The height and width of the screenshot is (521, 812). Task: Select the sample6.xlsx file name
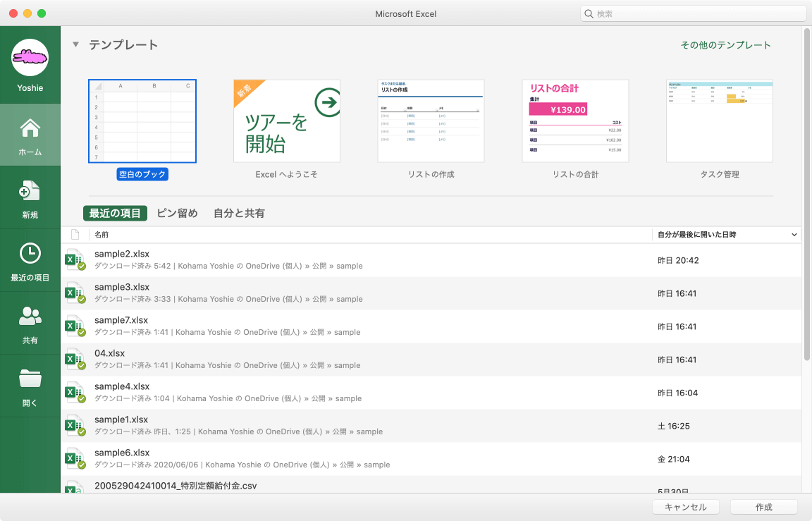point(122,453)
